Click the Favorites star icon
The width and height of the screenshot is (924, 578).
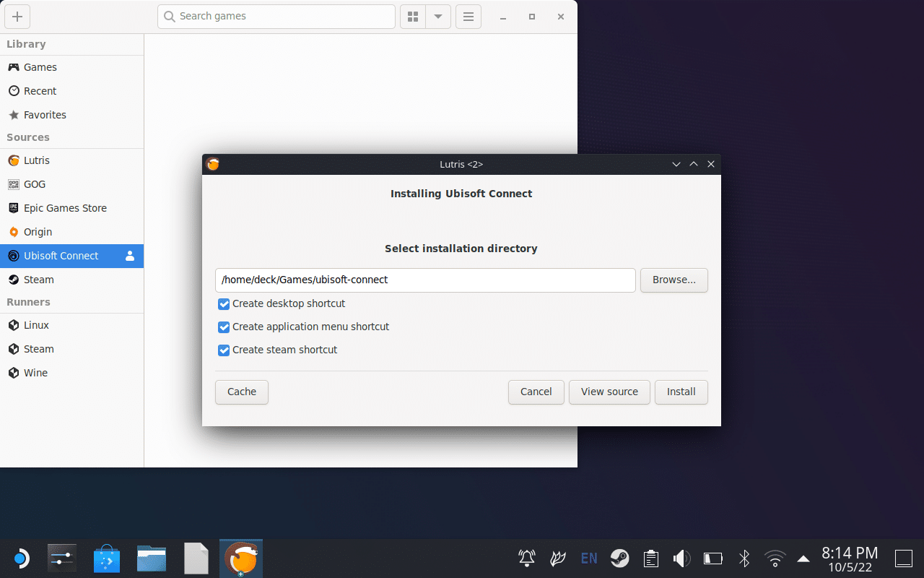pyautogui.click(x=13, y=115)
